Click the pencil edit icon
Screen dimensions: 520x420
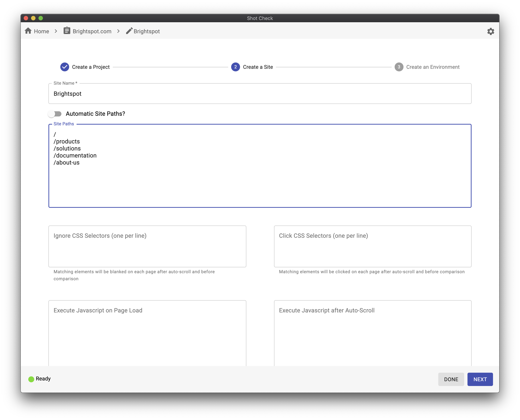(x=129, y=31)
